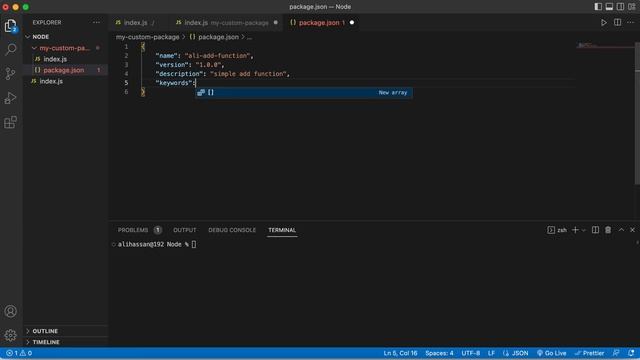Change encoding via UTF-8 status item
The width and height of the screenshot is (640, 360).
(x=471, y=353)
